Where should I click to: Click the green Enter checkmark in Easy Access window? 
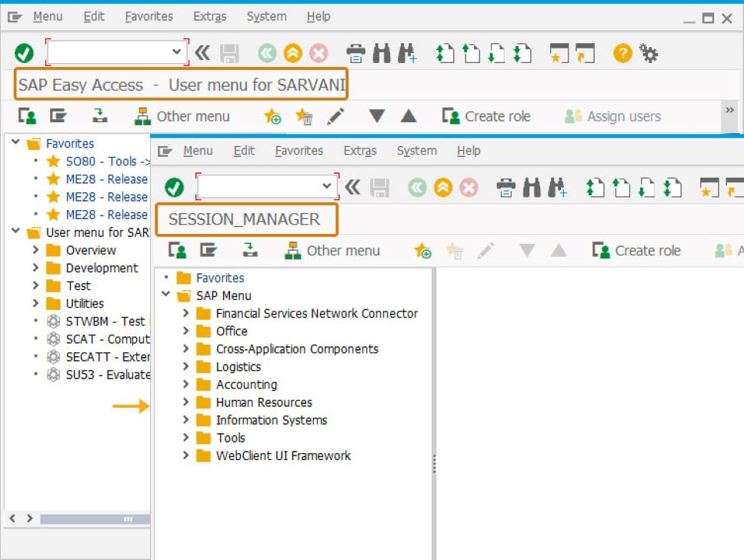(24, 53)
